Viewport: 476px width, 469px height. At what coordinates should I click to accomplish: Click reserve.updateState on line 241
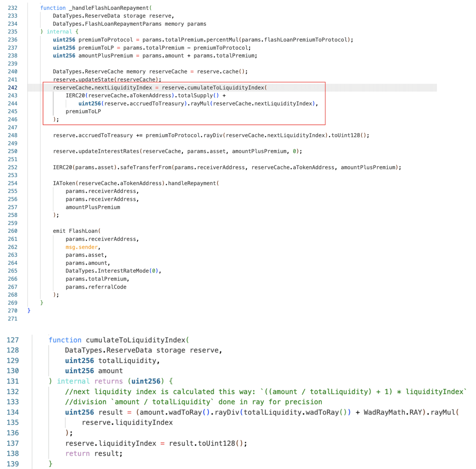point(83,80)
